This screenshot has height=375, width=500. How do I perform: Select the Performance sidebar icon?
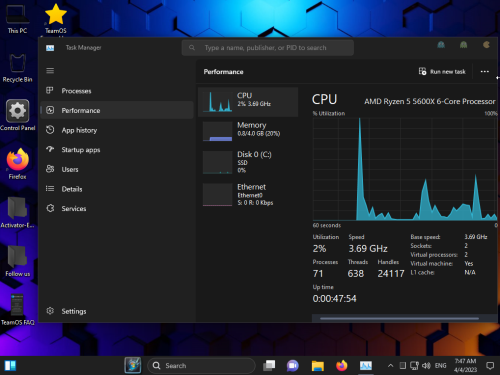(x=50, y=110)
